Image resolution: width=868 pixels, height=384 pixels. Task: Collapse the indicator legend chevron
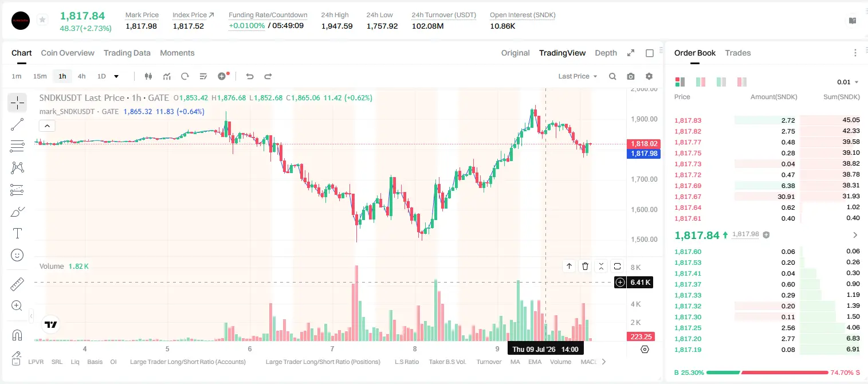[x=47, y=126]
